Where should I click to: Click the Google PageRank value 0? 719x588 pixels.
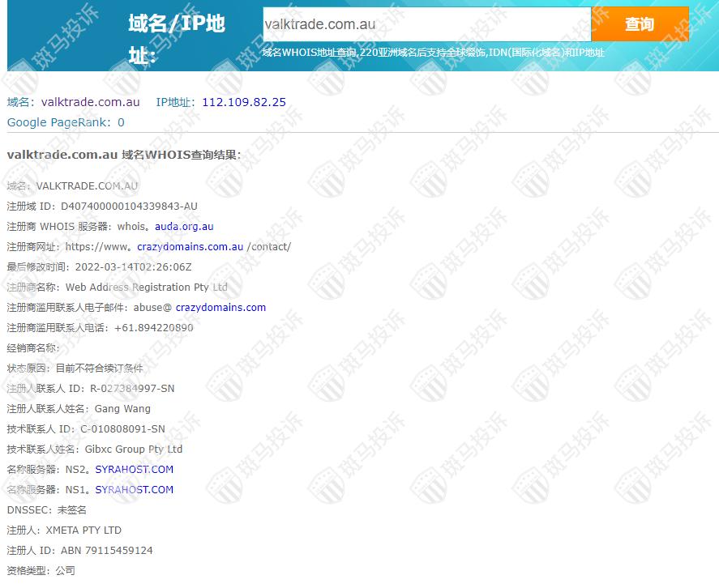pos(121,122)
